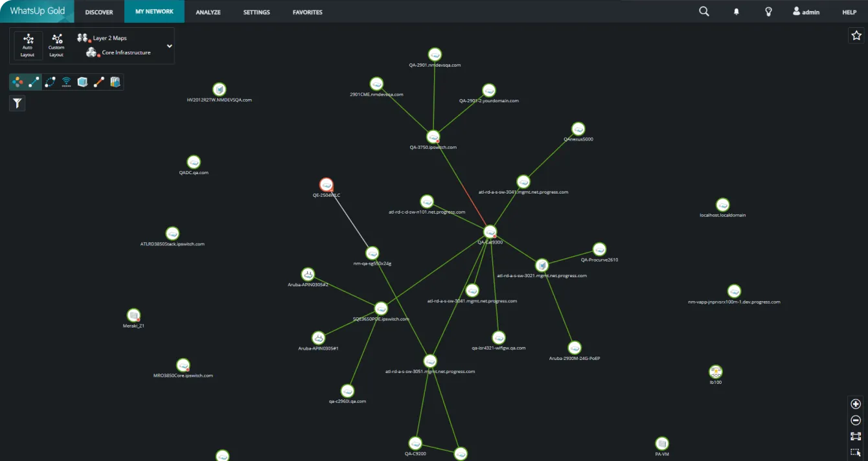Select the Meraki_Z1 device node

[x=133, y=315]
